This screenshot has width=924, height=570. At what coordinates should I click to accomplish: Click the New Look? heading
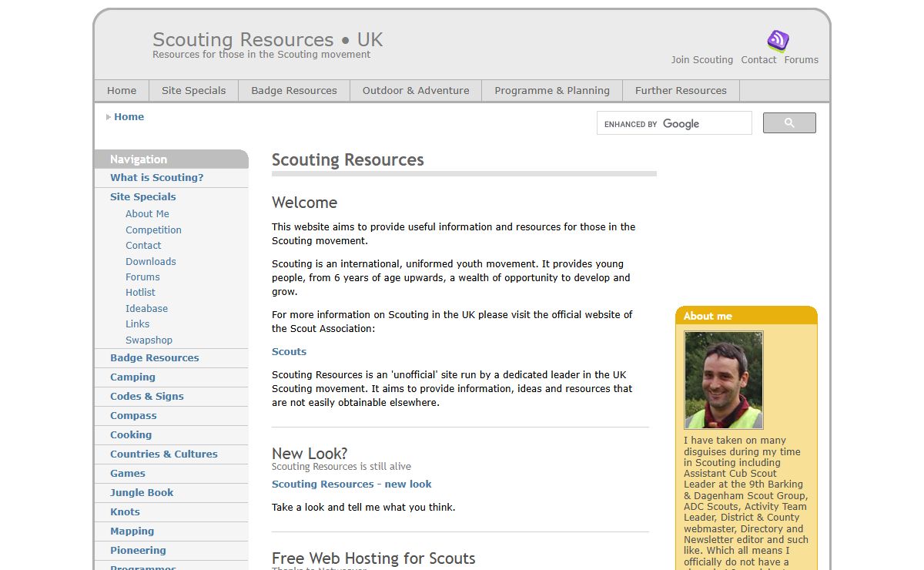[310, 454]
